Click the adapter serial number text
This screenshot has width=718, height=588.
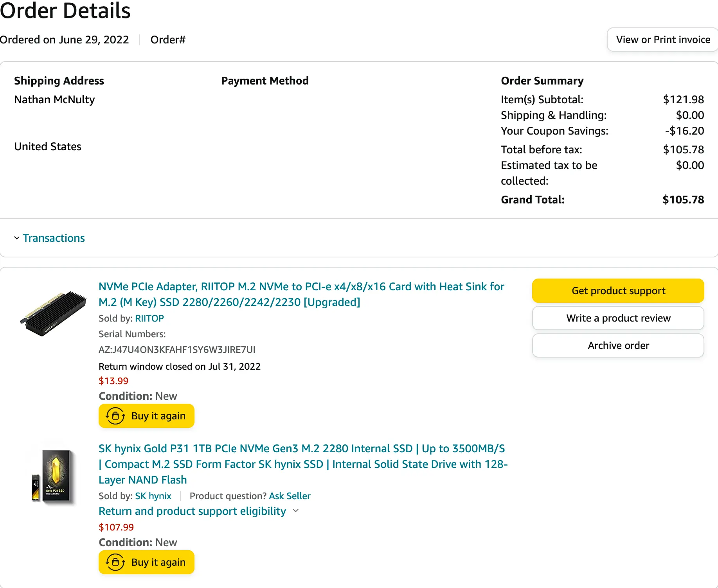(177, 350)
